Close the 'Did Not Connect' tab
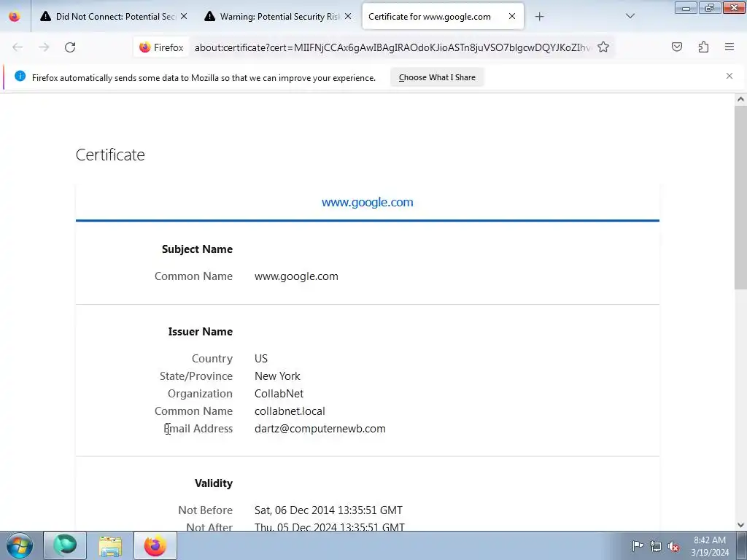This screenshot has width=747, height=560. click(x=184, y=16)
